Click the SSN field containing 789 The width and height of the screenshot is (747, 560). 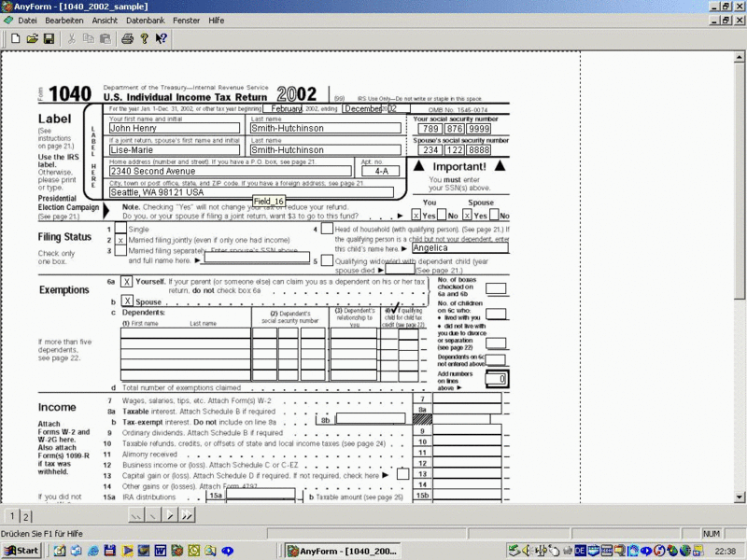(x=430, y=129)
